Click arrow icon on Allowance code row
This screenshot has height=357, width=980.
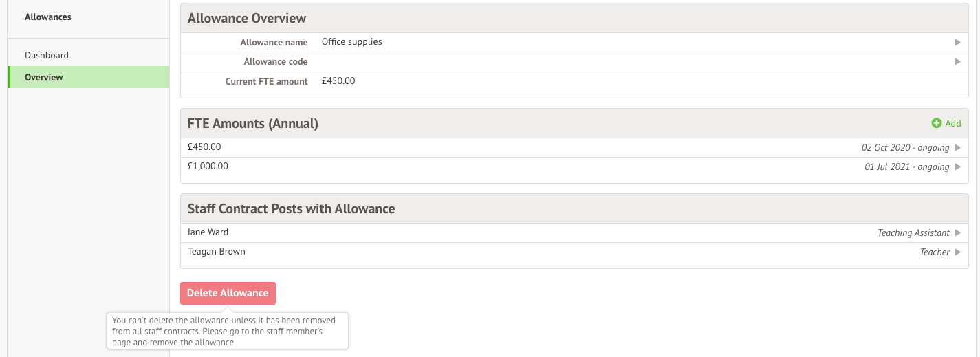957,62
